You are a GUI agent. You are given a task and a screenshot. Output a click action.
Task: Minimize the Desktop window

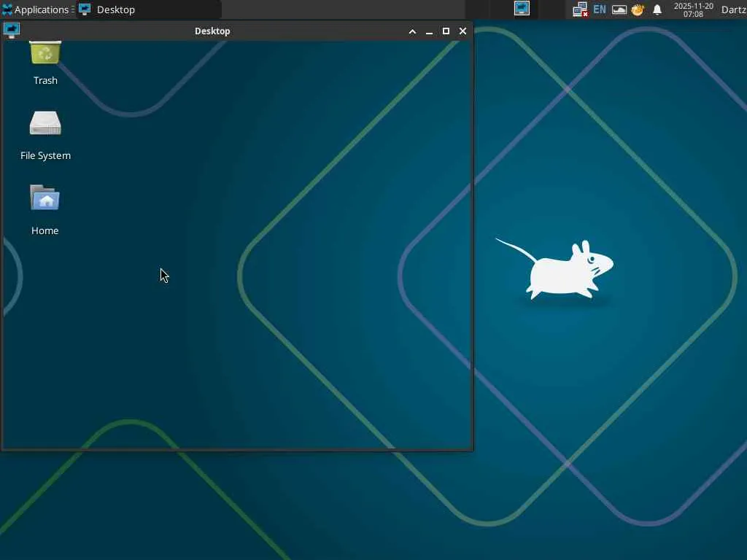point(429,31)
